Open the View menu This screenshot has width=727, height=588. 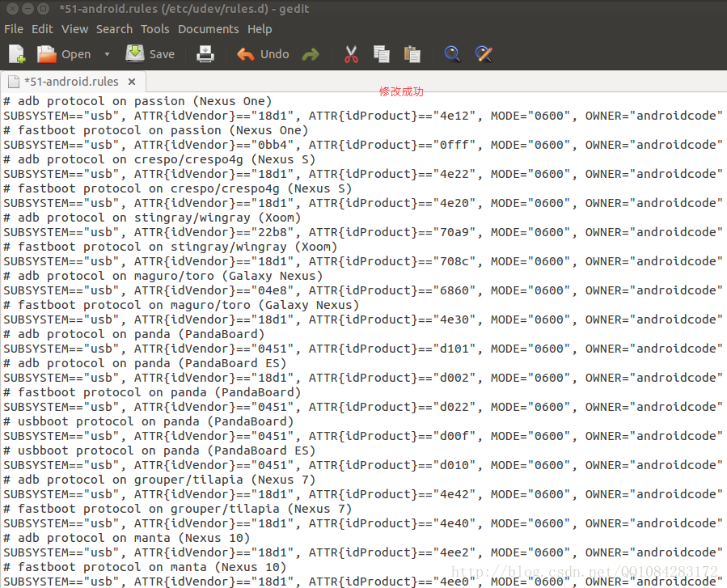(74, 29)
